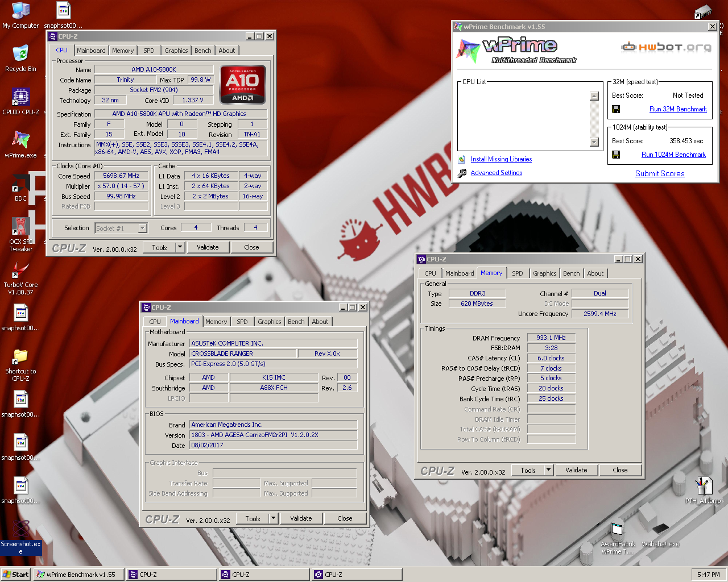Open Graphics tab in Mainboard CPU-Z window
The width and height of the screenshot is (728, 582).
[x=270, y=322]
